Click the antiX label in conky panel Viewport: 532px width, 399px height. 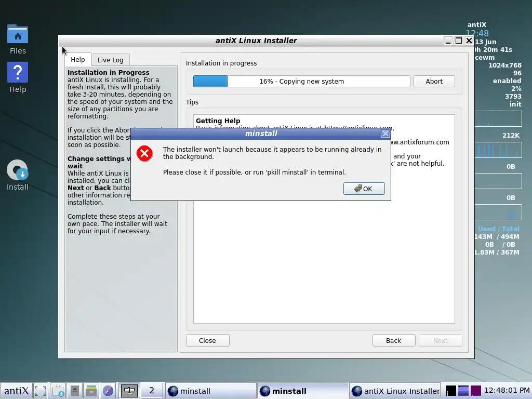[477, 25]
